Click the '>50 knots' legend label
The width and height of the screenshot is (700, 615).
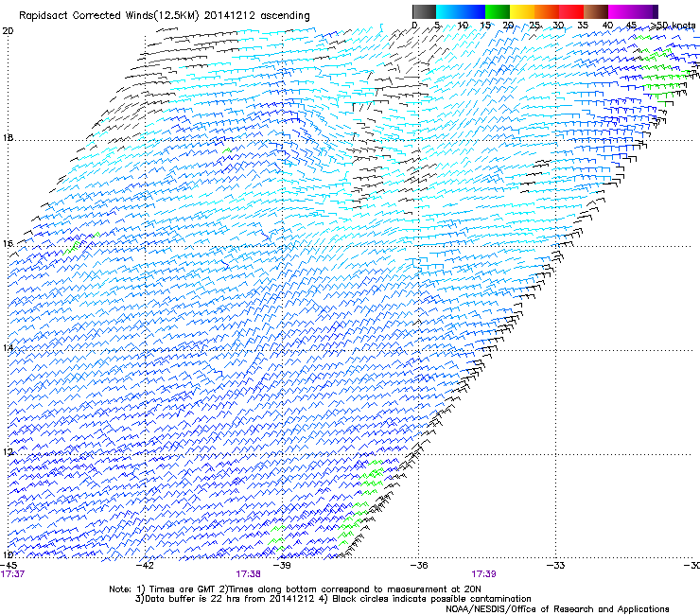click(x=673, y=26)
